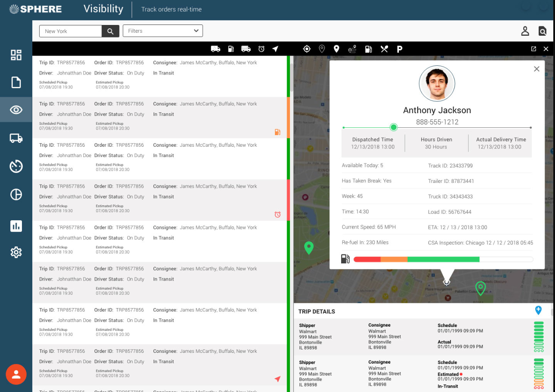Click the crosshair locate icon on map toolbar
The width and height of the screenshot is (555, 392).
[x=307, y=49]
